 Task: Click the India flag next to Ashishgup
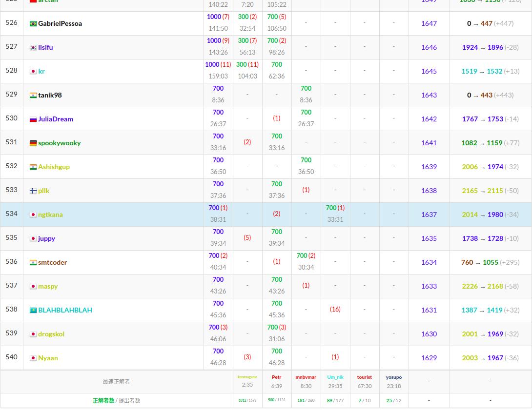(33, 166)
